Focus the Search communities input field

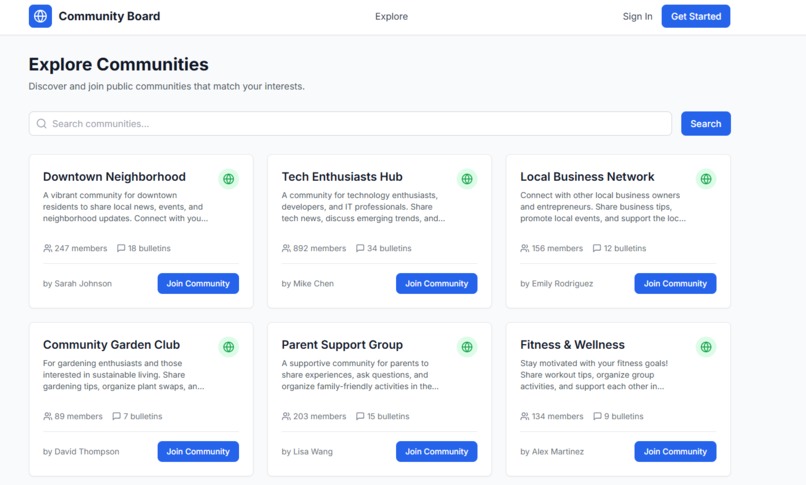350,124
